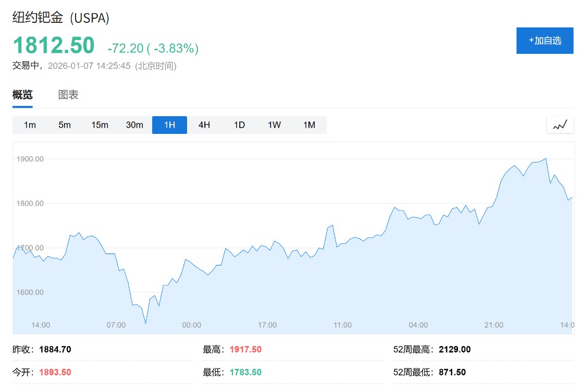This screenshot has height=392, width=586.
Task: Select the 1W timeframe
Action: [x=274, y=125]
